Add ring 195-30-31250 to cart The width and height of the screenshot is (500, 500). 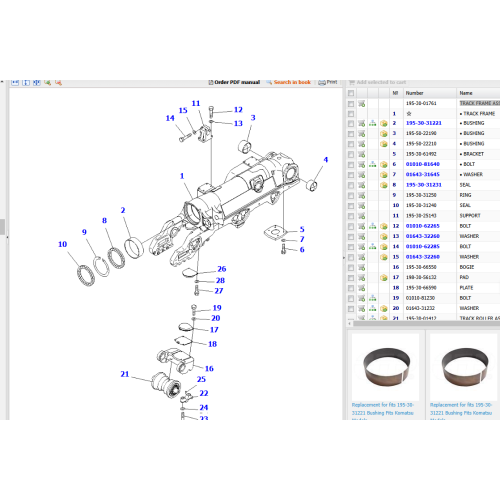[362, 196]
